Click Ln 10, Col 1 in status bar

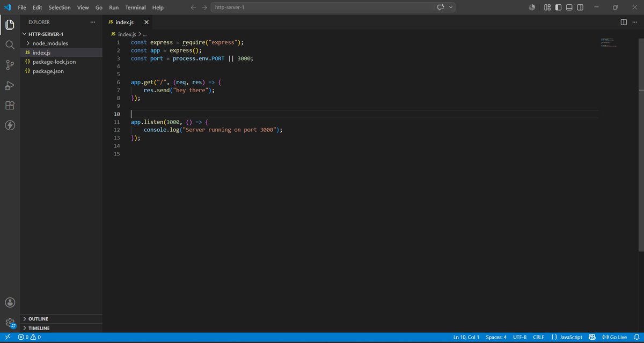pos(466,337)
